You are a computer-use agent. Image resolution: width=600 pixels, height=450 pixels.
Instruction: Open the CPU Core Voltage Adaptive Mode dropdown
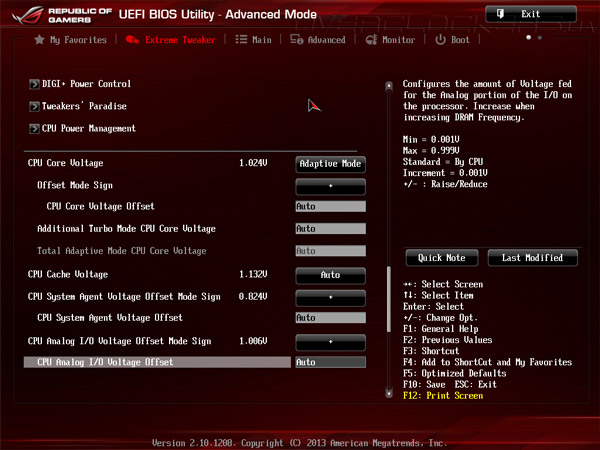(x=330, y=164)
